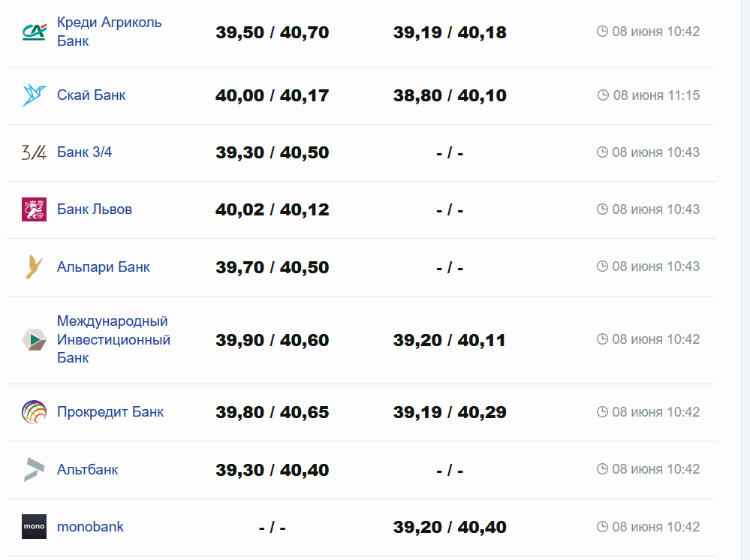This screenshot has width=750, height=560.
Task: Open the Альпари Банк link
Action: coord(103,266)
